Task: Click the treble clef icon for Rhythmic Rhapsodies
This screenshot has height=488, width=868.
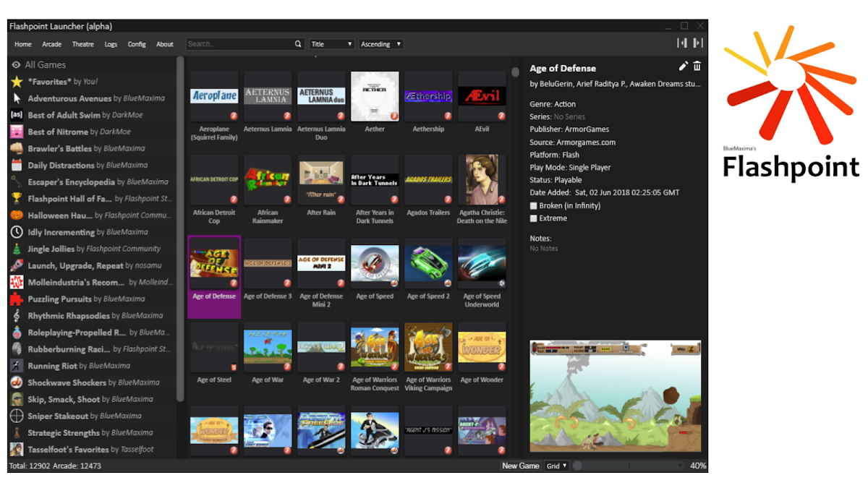Action: tap(17, 316)
